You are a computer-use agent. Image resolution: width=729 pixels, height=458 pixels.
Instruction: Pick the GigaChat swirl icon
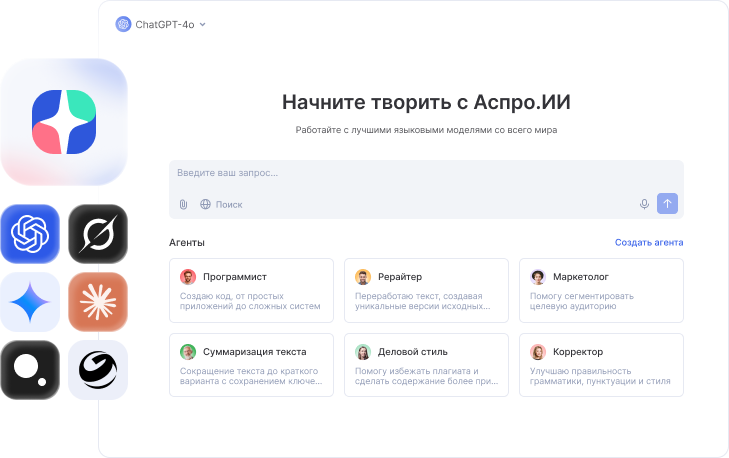98,370
